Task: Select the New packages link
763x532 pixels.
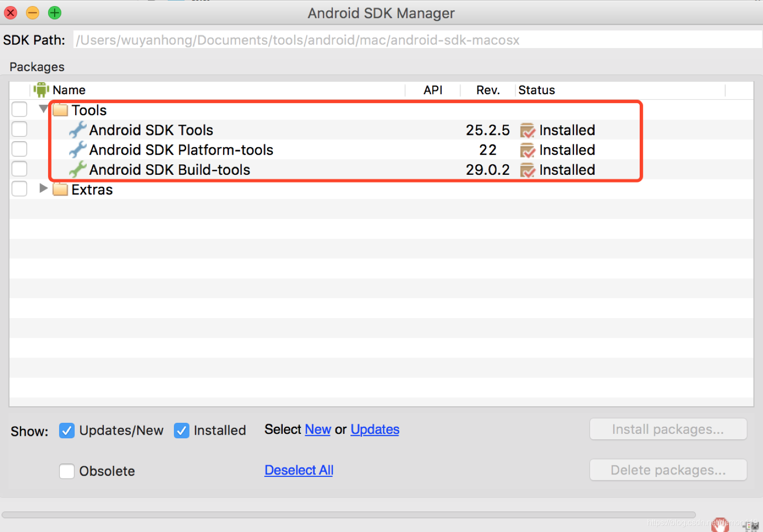Action: tap(318, 429)
